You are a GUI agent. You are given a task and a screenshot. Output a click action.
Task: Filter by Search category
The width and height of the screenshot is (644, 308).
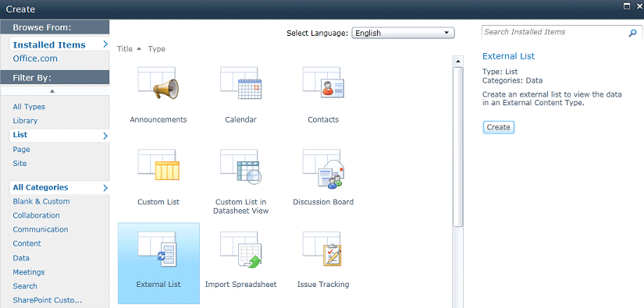25,286
